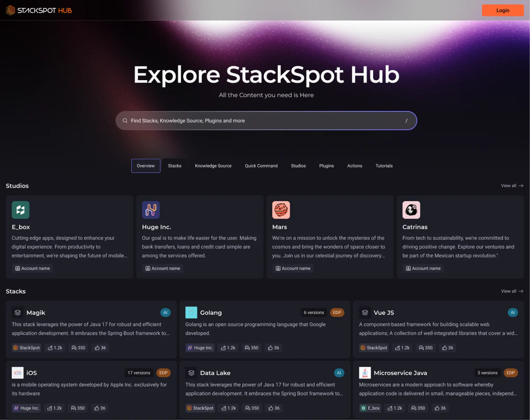The image size is (530, 420).
Task: Click the Microservice Java stack icon
Action: (365, 373)
